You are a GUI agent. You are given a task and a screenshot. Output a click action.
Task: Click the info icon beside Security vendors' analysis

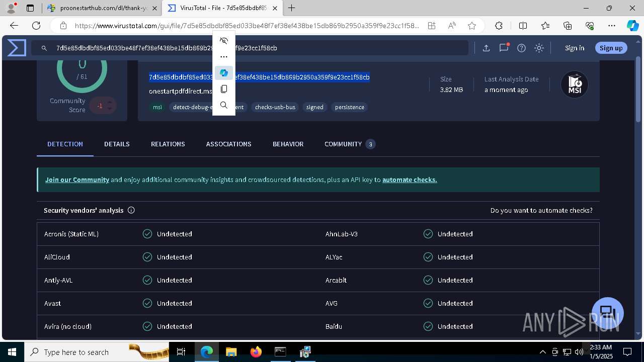pyautogui.click(x=131, y=210)
